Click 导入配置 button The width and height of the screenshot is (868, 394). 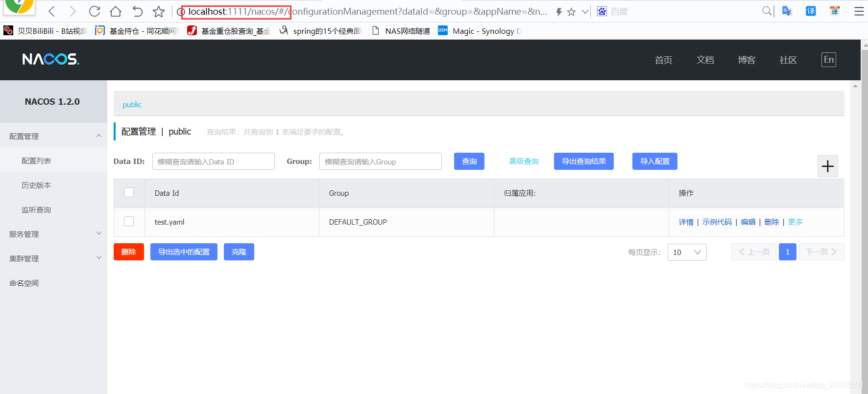[x=655, y=162]
